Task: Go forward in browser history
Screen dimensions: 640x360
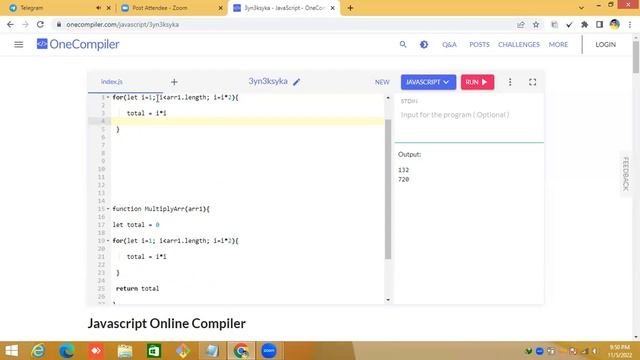Action: pos(25,24)
